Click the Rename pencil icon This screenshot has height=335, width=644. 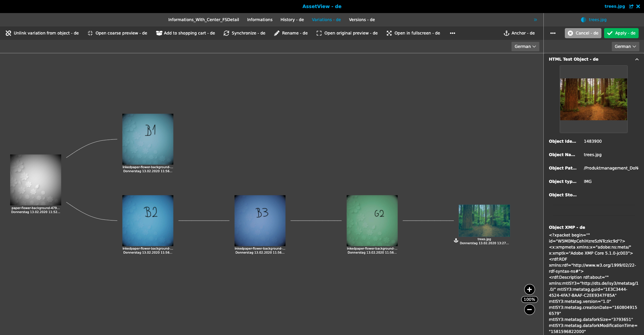point(277,33)
